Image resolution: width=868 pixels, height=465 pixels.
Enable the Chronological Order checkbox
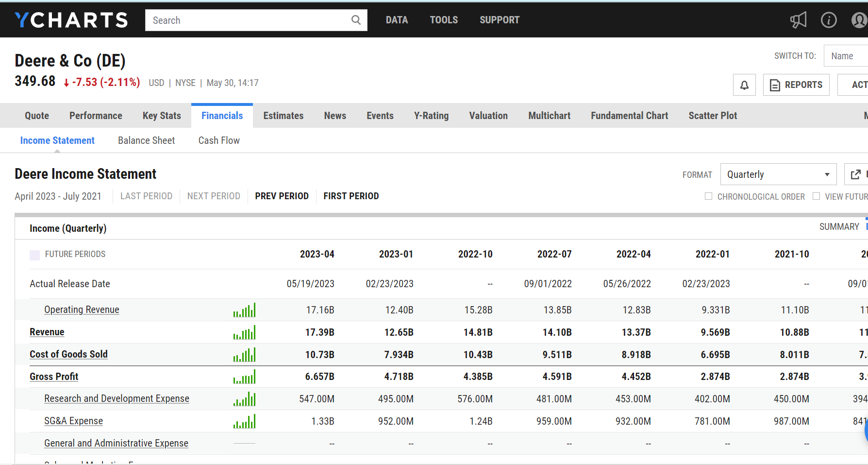click(x=708, y=196)
